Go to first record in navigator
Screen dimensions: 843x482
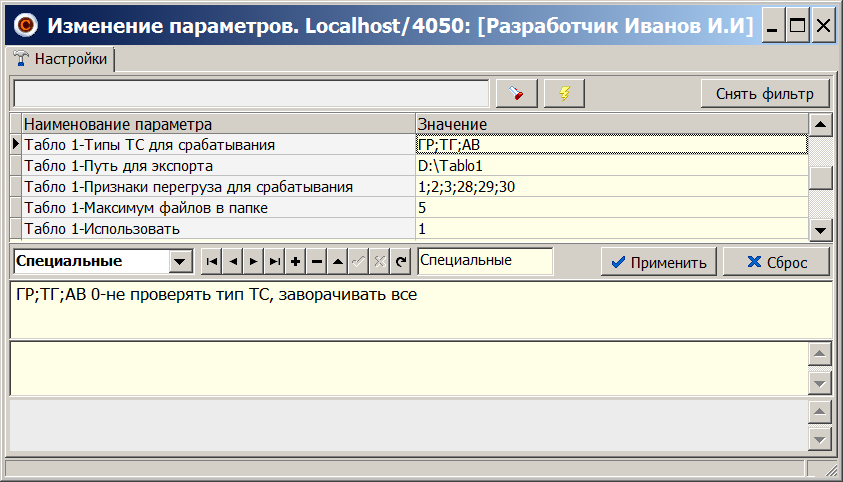[x=211, y=262]
